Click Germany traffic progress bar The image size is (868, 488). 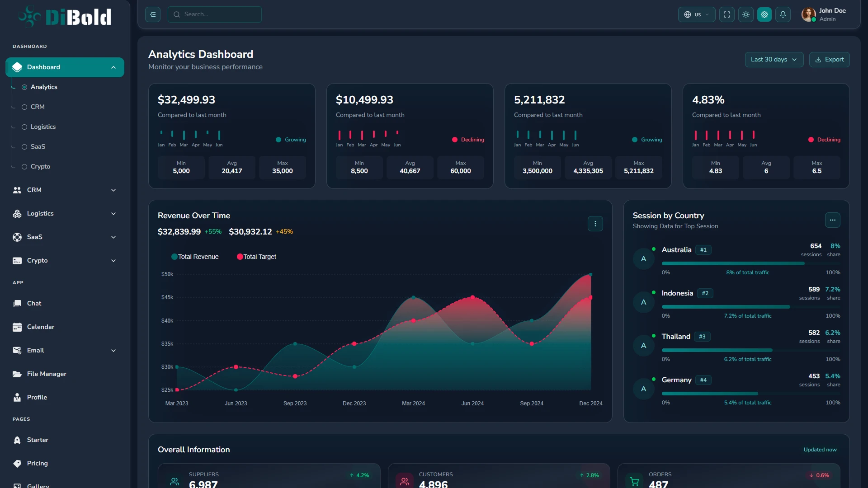pyautogui.click(x=751, y=394)
